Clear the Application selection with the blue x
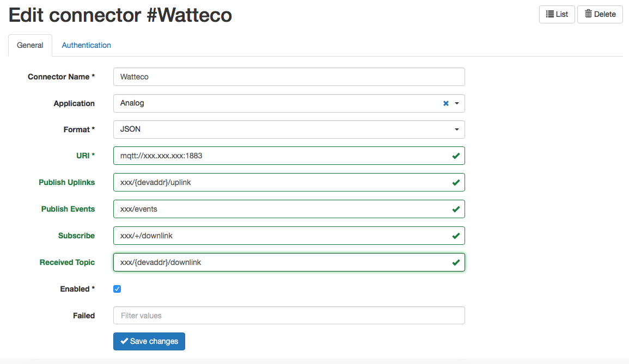The image size is (629, 364). pos(445,103)
